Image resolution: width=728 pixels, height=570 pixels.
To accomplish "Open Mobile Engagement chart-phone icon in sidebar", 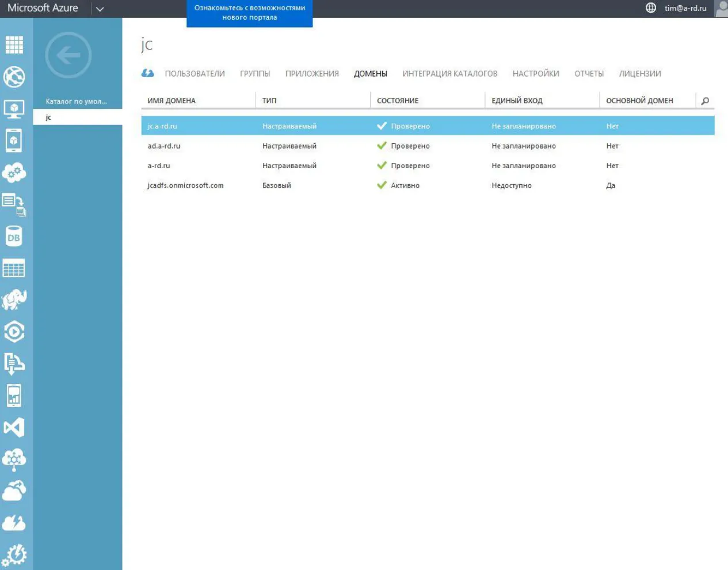I will click(x=14, y=396).
